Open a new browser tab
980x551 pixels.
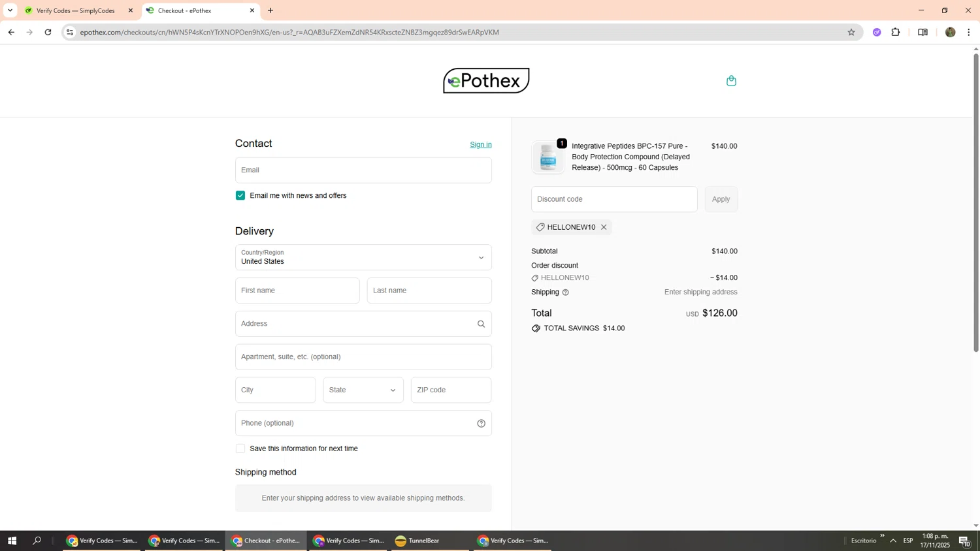[270, 10]
